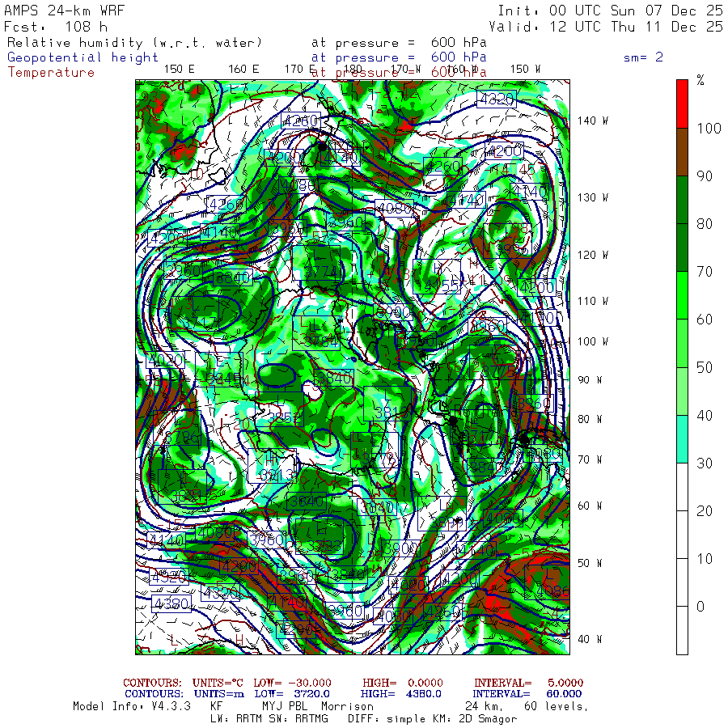
Task: Click the "Temperature" red legend text
Action: click(51, 72)
